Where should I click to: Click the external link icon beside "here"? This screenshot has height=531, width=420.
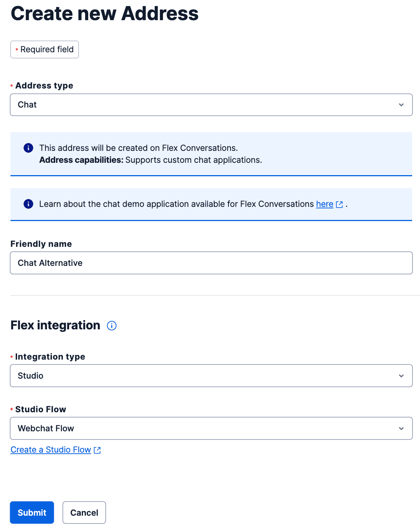coord(339,204)
